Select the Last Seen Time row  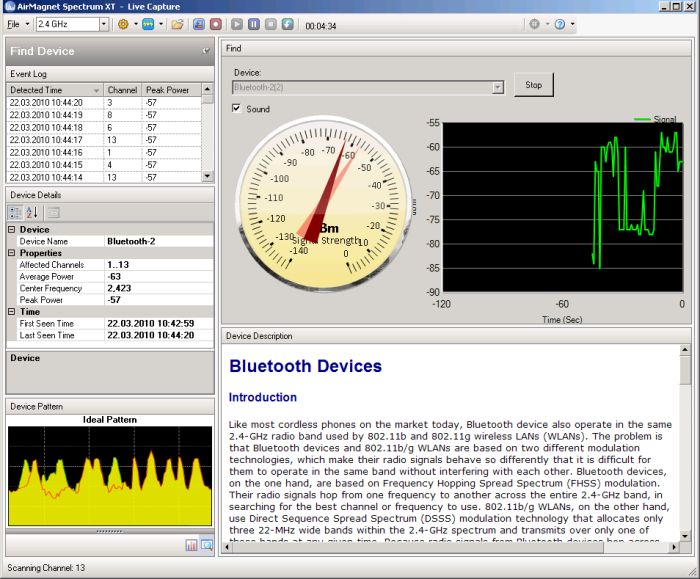coord(114,335)
